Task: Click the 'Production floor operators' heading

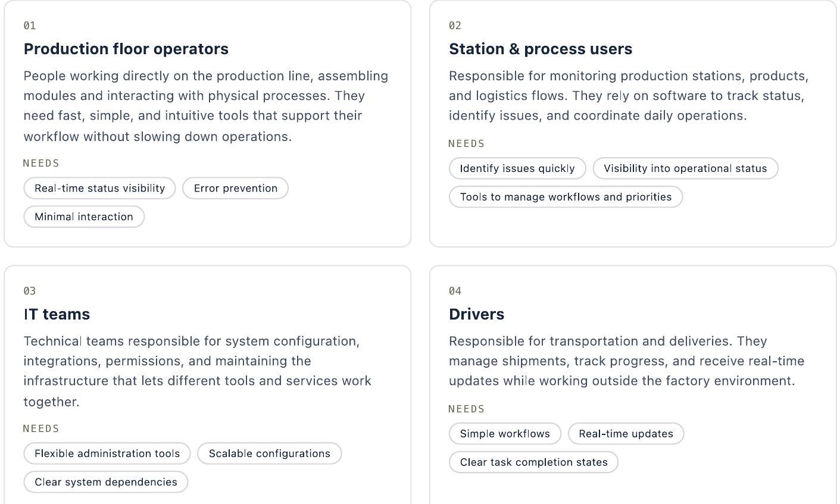Action: 126,49
